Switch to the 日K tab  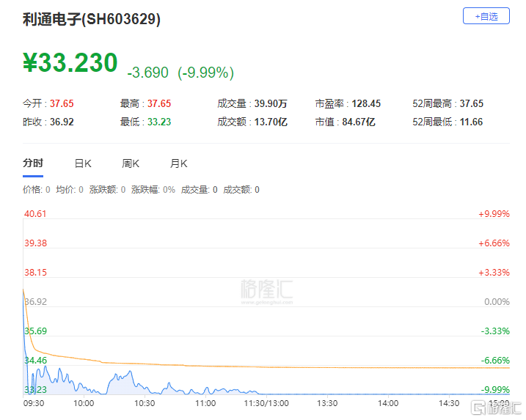pos(83,163)
